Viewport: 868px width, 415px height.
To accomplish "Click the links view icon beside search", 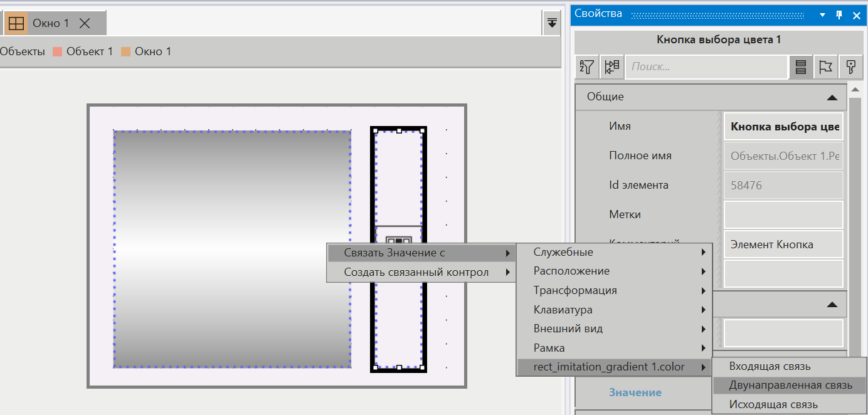I will tap(611, 67).
